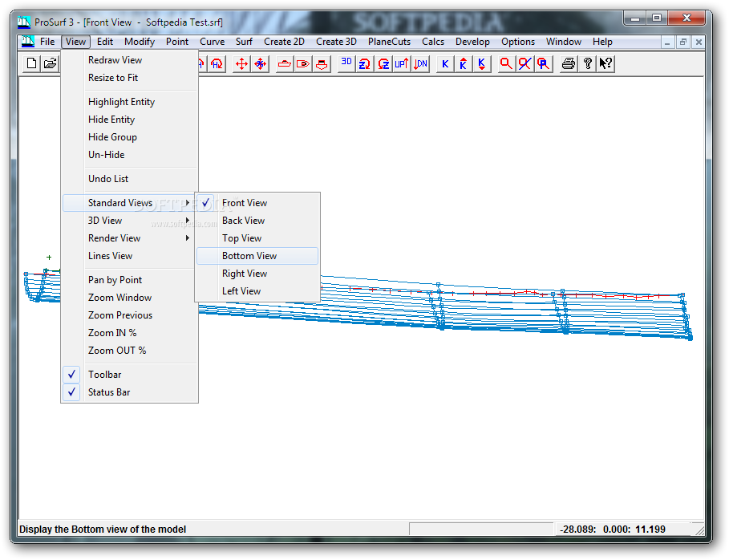Select the checked Front View option
Screen dimensions: 729x560
pyautogui.click(x=257, y=203)
